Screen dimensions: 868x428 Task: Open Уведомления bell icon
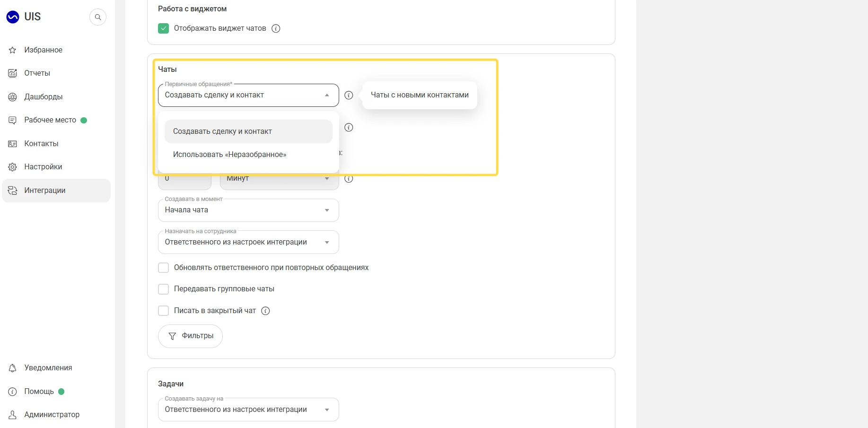tap(13, 368)
